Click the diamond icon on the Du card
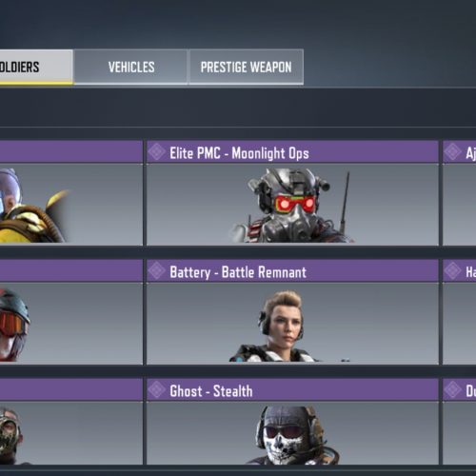This screenshot has width=476, height=476. [x=452, y=389]
